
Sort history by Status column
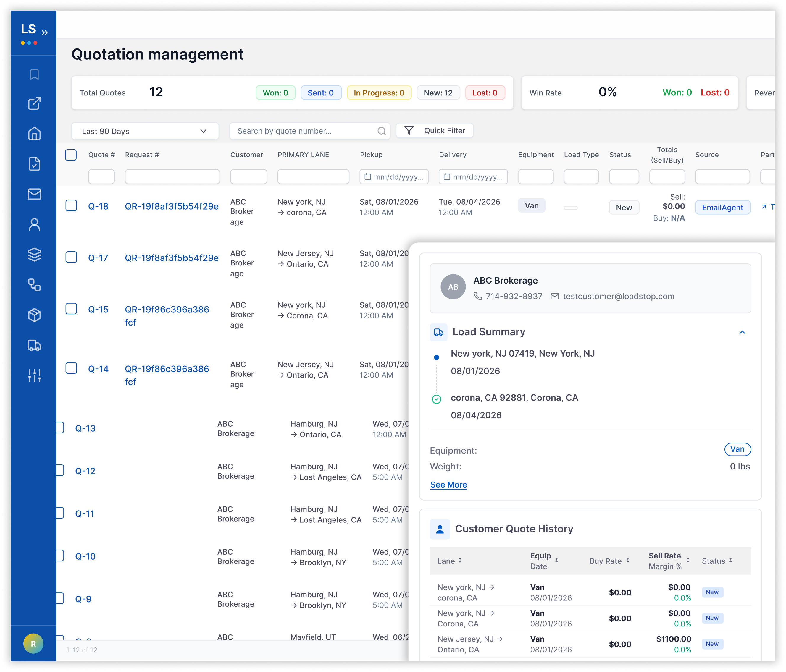pyautogui.click(x=730, y=560)
